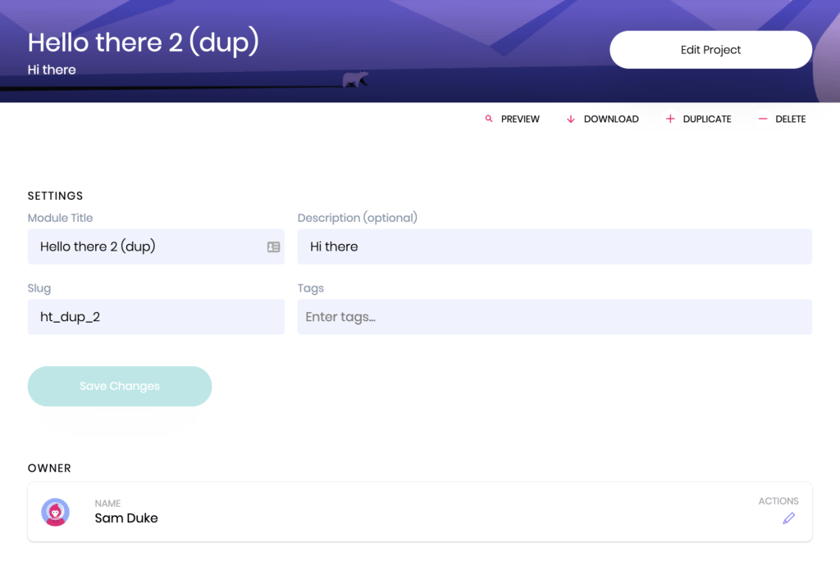The height and width of the screenshot is (588, 840).
Task: Click the ACTIONS column label
Action: [x=778, y=501]
